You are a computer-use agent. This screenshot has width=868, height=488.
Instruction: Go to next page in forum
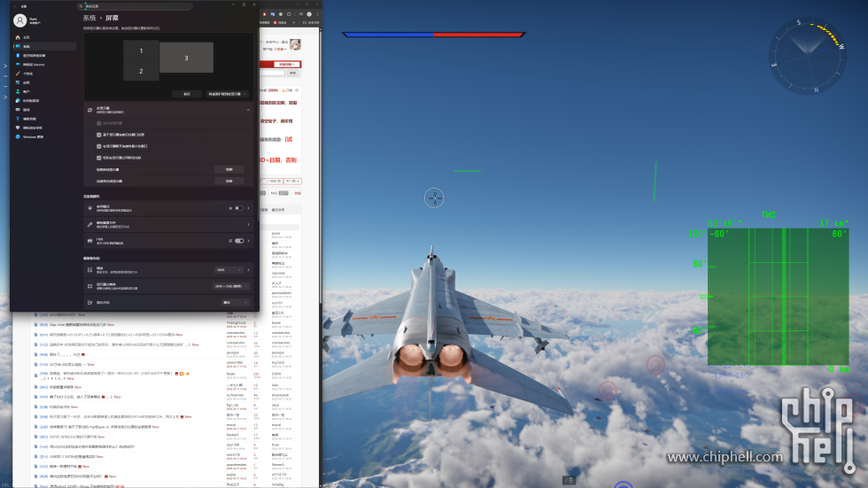(x=292, y=181)
